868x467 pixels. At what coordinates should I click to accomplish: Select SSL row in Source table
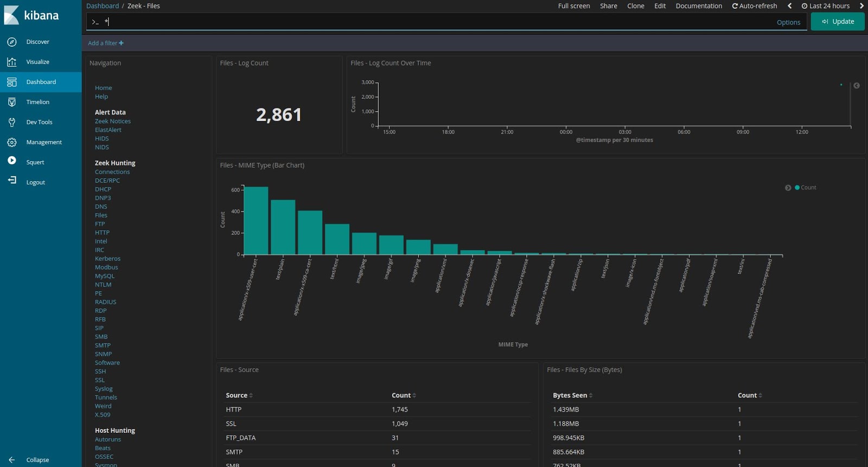tap(378, 424)
